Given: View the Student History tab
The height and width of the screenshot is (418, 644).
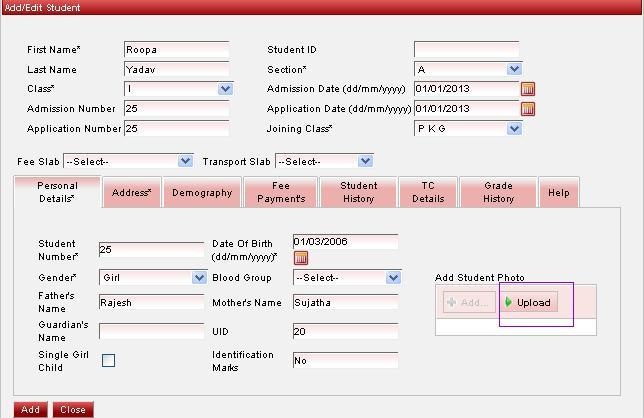Looking at the screenshot, I should click(358, 193).
